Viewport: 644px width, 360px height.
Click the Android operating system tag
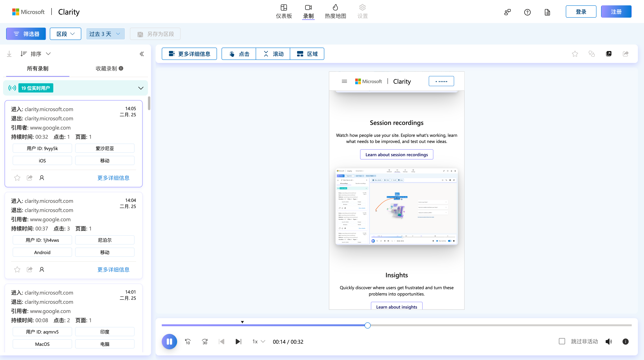click(42, 252)
